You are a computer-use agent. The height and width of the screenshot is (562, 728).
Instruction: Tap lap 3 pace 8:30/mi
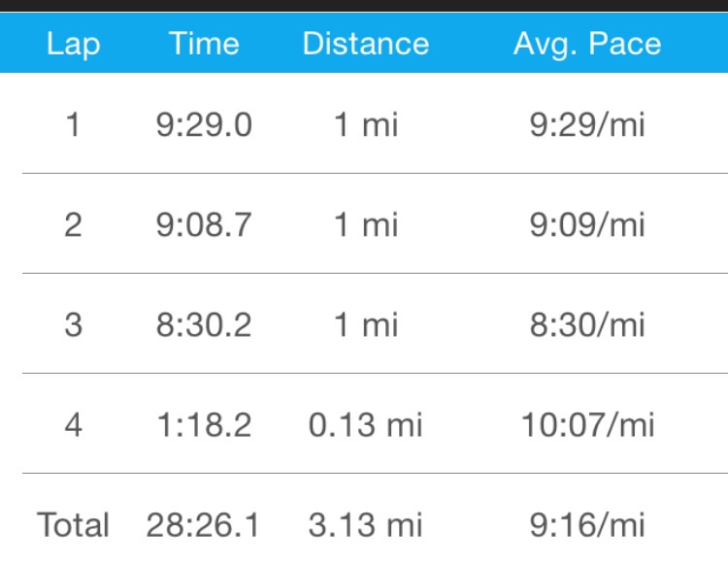pyautogui.click(x=587, y=325)
